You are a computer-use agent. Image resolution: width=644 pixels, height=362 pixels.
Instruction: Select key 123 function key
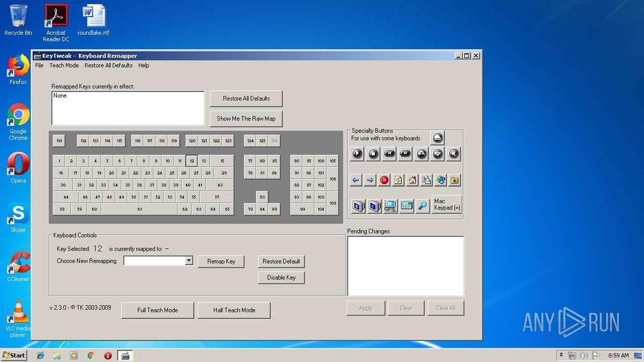coord(228,141)
